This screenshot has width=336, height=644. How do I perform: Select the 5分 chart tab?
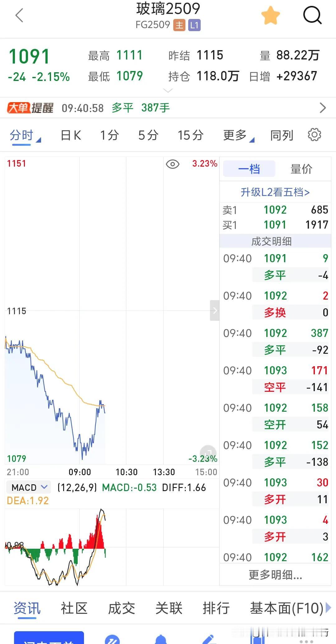(x=148, y=135)
